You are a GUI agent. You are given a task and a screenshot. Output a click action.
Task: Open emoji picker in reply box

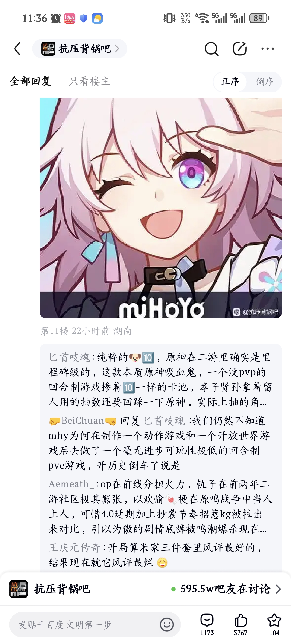click(167, 624)
